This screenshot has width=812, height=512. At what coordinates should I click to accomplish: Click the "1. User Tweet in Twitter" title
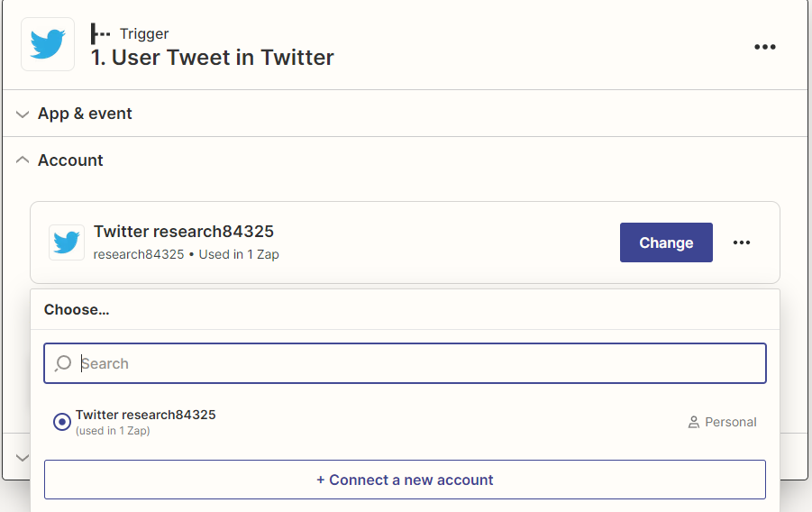213,58
